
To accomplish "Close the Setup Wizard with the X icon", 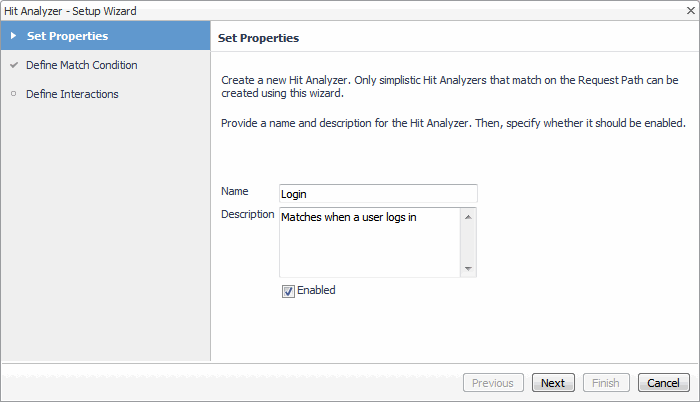I will (x=690, y=11).
